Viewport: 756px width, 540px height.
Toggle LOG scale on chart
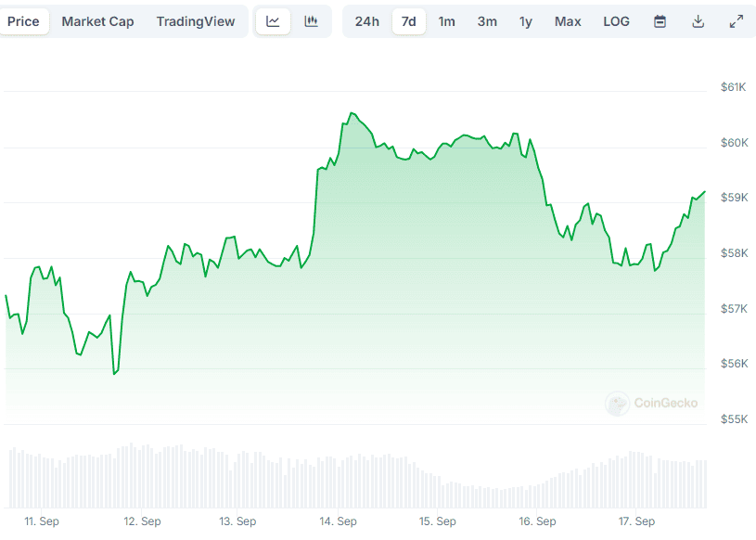616,21
